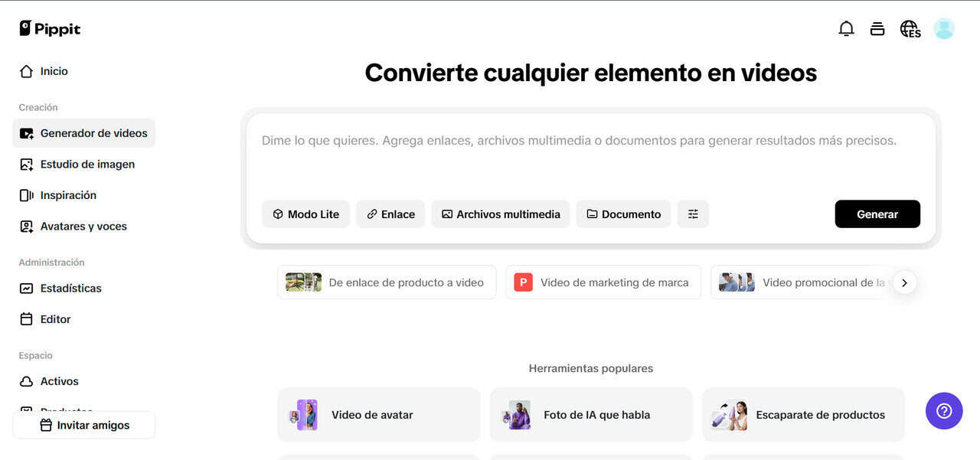Open the settings sliders icon in prompt box
Image resolution: width=980 pixels, height=460 pixels.
[693, 214]
